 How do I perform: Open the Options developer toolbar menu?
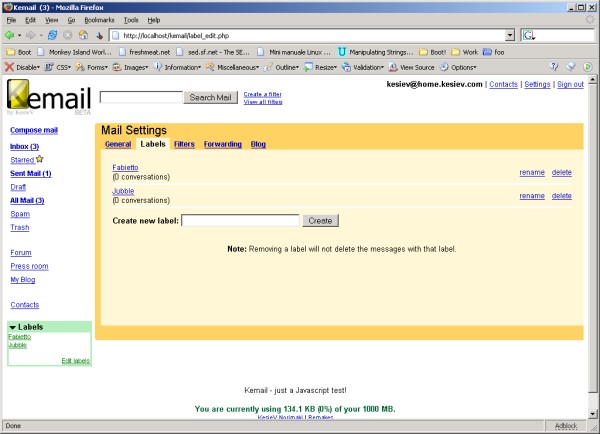pyautogui.click(x=458, y=67)
